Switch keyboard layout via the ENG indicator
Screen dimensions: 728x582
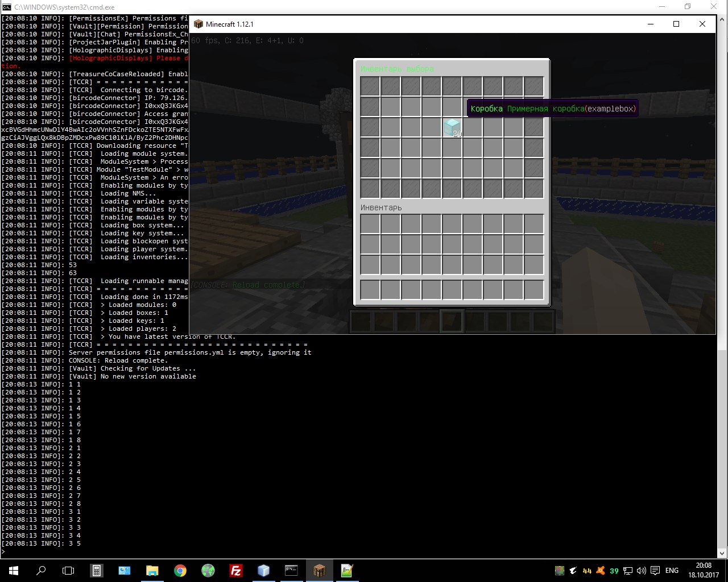(671, 570)
